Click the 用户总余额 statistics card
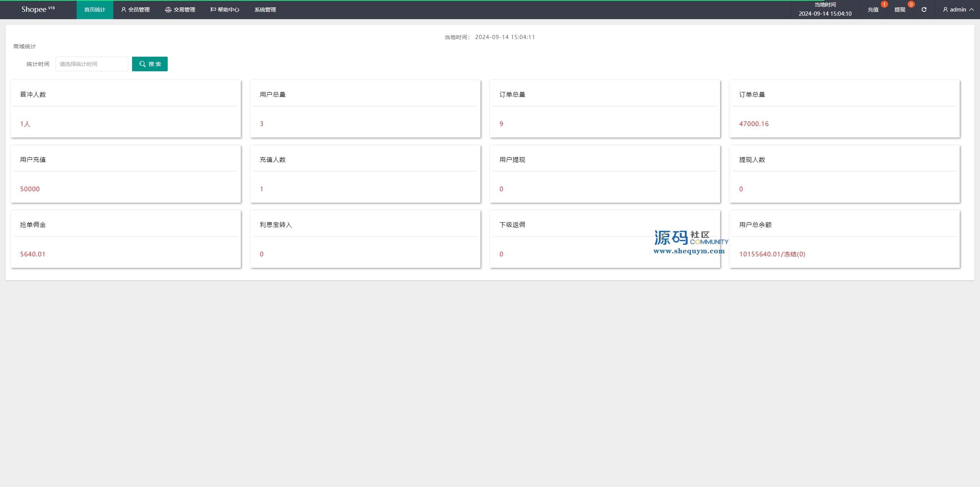 [844, 239]
